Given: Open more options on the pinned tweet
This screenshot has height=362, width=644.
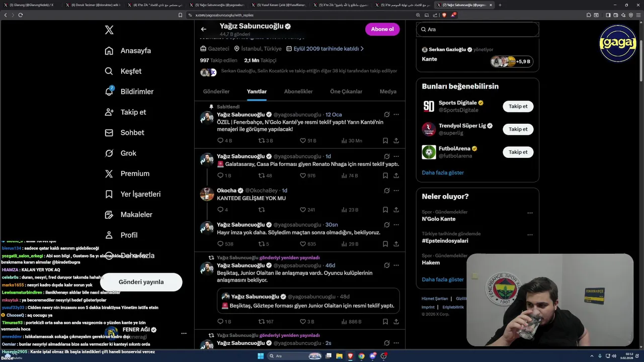Looking at the screenshot, I should pyautogui.click(x=396, y=115).
